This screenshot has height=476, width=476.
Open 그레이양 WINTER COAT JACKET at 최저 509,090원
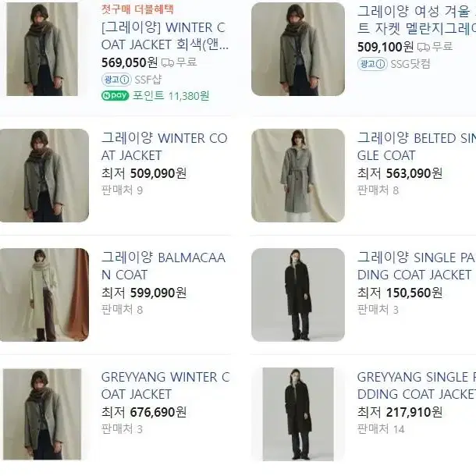[x=164, y=147]
